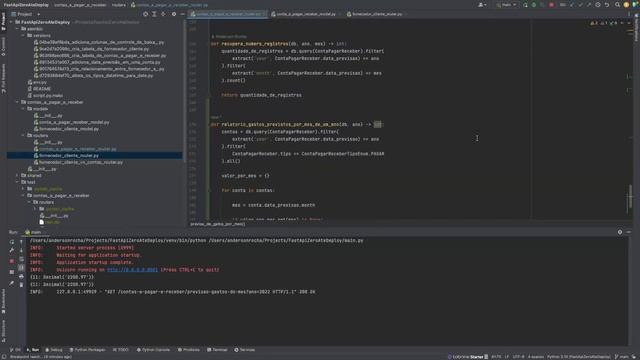Open the Debug tool window tab

[54, 350]
